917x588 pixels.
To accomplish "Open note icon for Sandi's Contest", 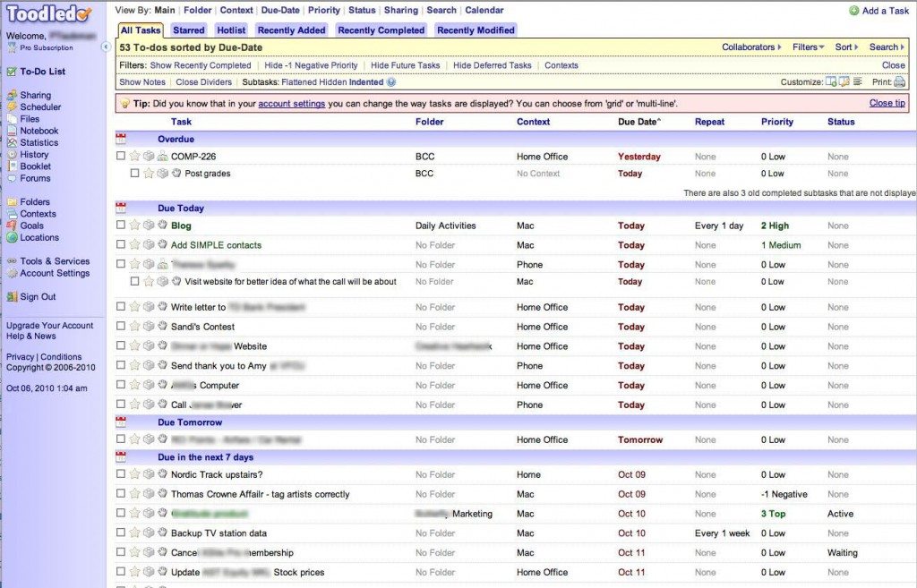I will [149, 326].
